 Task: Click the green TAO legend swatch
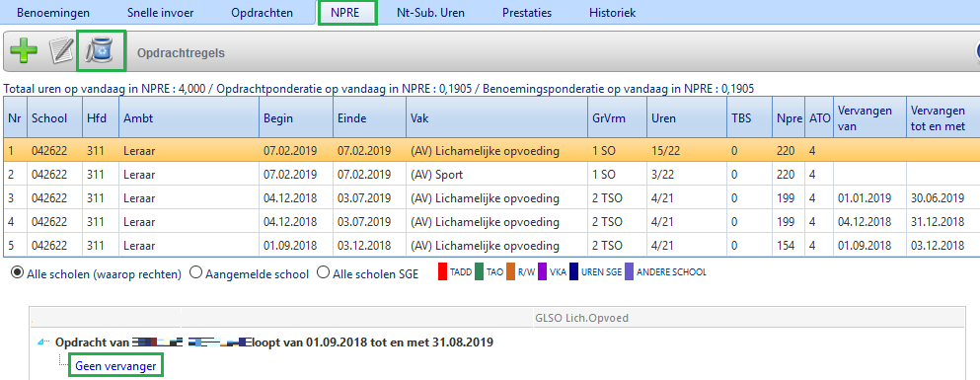(479, 271)
